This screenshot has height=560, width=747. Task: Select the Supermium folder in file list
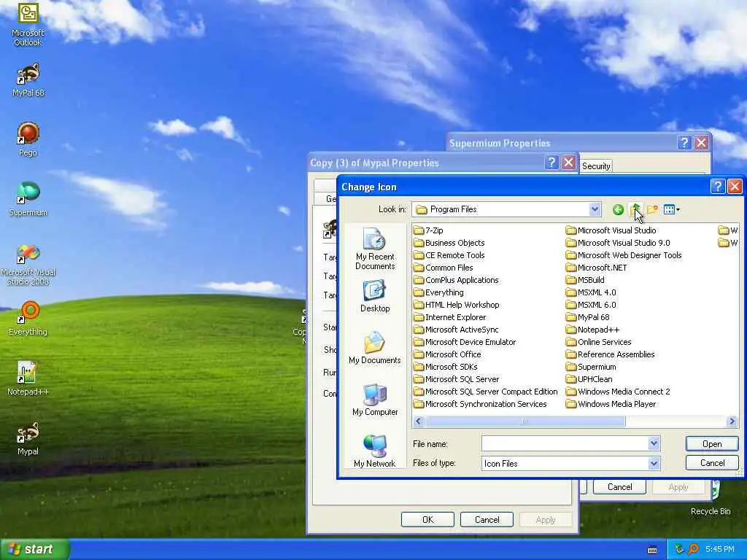tap(591, 367)
